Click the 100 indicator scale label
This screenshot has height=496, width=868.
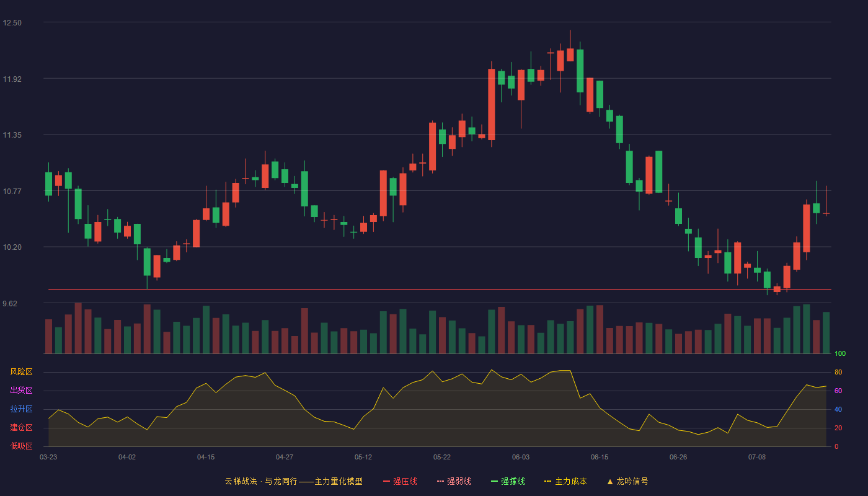coord(840,354)
